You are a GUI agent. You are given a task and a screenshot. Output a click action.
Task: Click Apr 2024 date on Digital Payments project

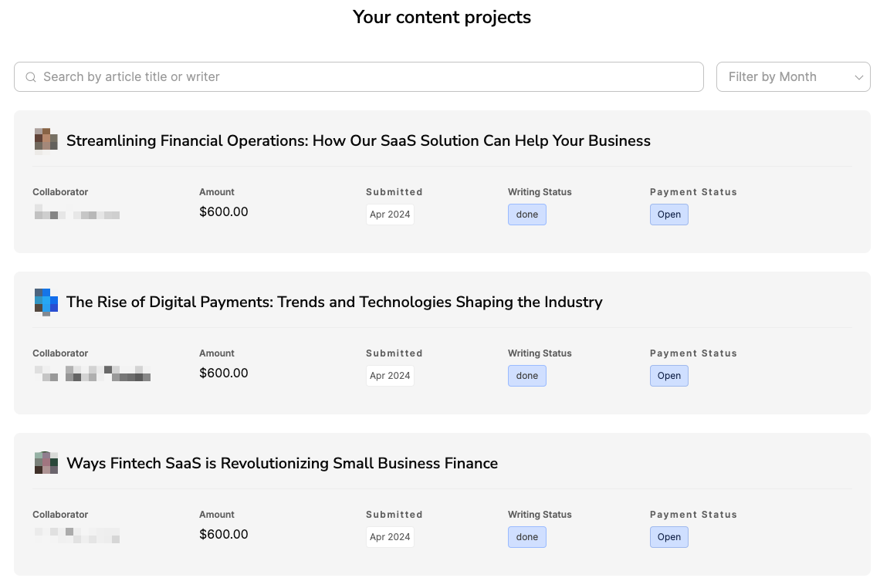pyautogui.click(x=390, y=376)
